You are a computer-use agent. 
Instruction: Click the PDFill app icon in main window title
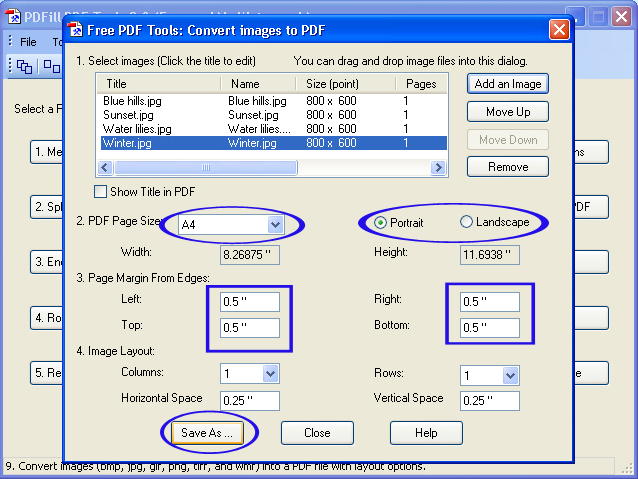tap(13, 16)
